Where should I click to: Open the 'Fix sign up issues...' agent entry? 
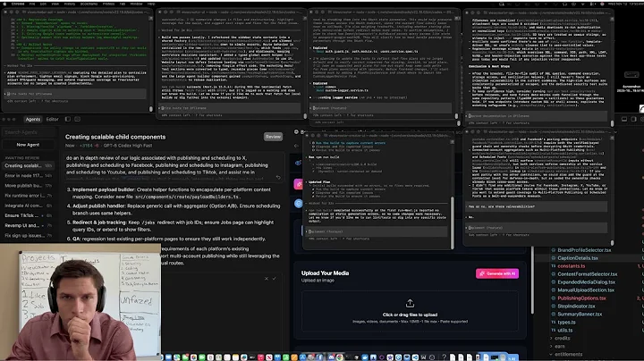coord(28,236)
